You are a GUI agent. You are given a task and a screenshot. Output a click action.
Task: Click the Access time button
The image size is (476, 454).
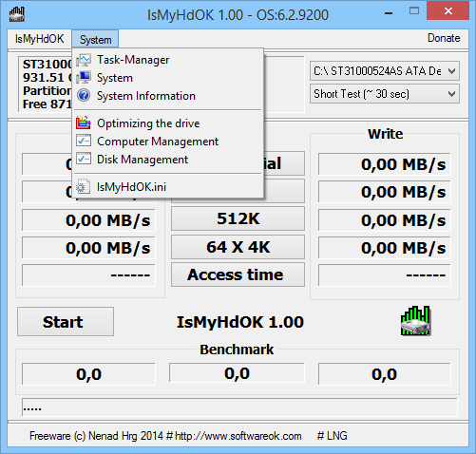[238, 274]
